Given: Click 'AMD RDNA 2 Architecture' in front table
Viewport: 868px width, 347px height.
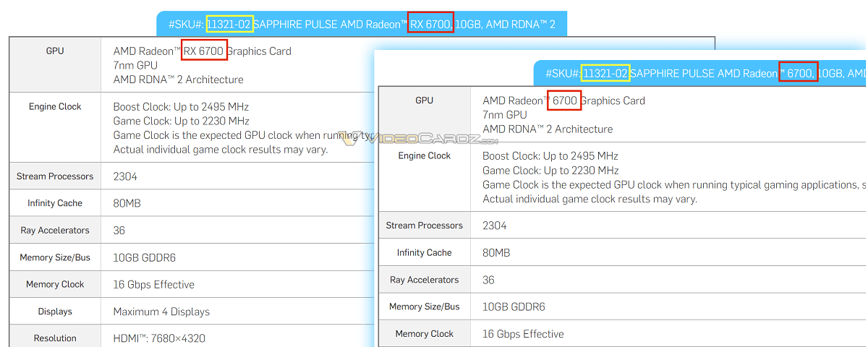Looking at the screenshot, I should click(x=548, y=129).
